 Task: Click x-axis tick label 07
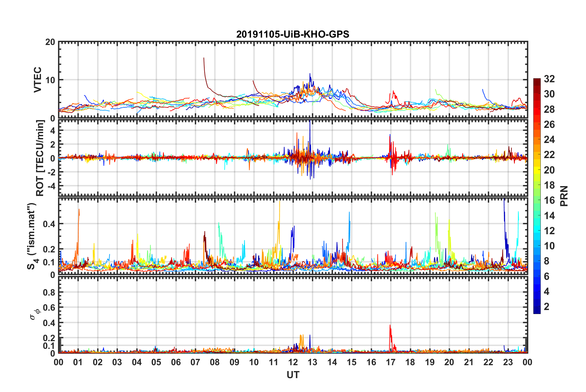[x=195, y=362]
